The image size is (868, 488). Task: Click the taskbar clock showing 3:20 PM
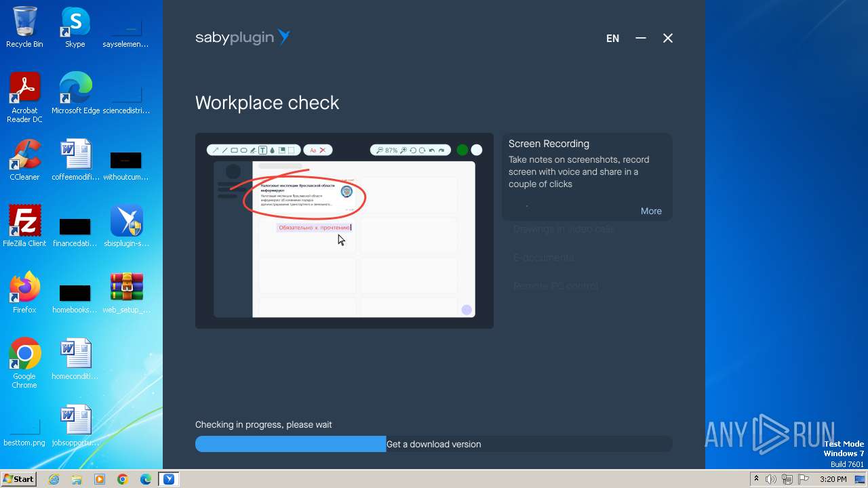833,479
